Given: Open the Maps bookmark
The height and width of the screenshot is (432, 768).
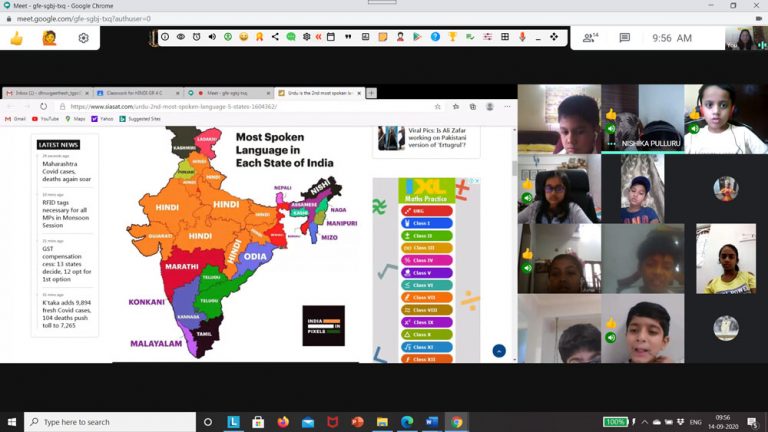Looking at the screenshot, I should click(x=75, y=119).
